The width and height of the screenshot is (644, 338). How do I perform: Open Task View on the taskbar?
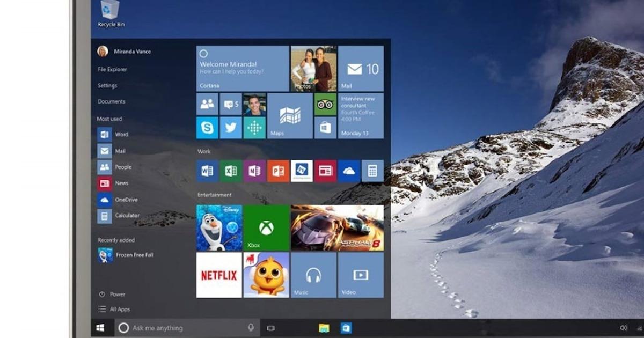[271, 328]
